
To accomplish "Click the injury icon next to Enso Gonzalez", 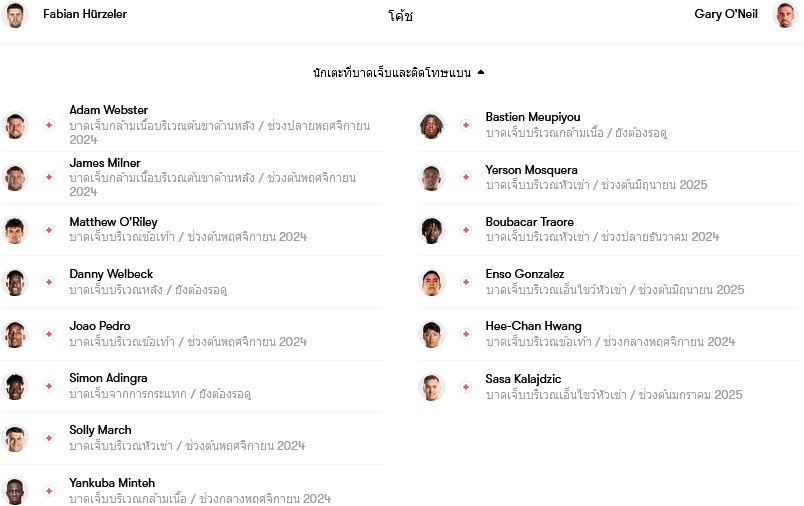I will tap(466, 282).
